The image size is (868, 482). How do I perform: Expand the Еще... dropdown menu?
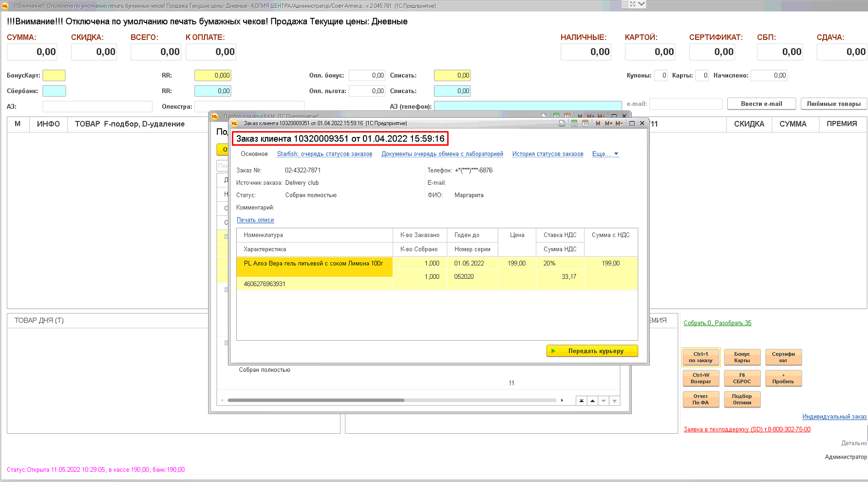coord(605,154)
